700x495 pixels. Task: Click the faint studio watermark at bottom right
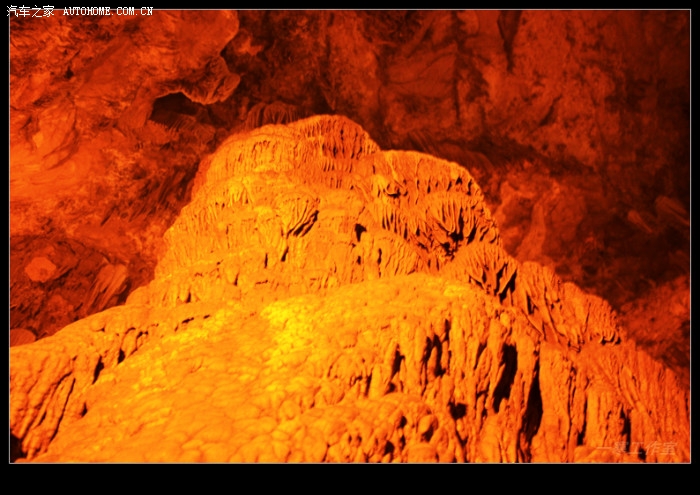(635, 449)
